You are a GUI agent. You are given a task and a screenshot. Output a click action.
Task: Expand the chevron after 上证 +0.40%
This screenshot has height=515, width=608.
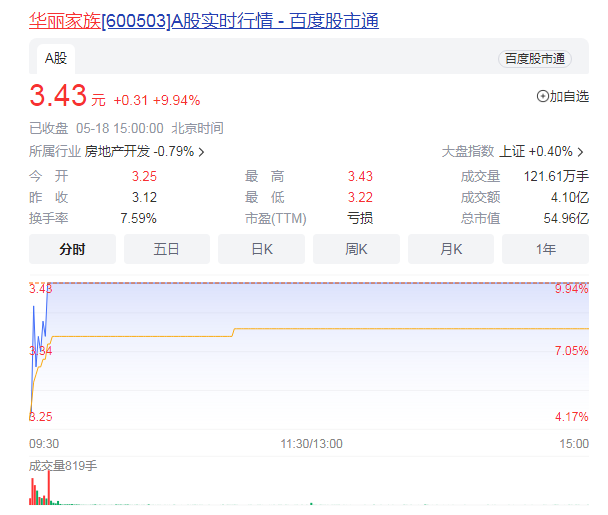tap(581, 152)
